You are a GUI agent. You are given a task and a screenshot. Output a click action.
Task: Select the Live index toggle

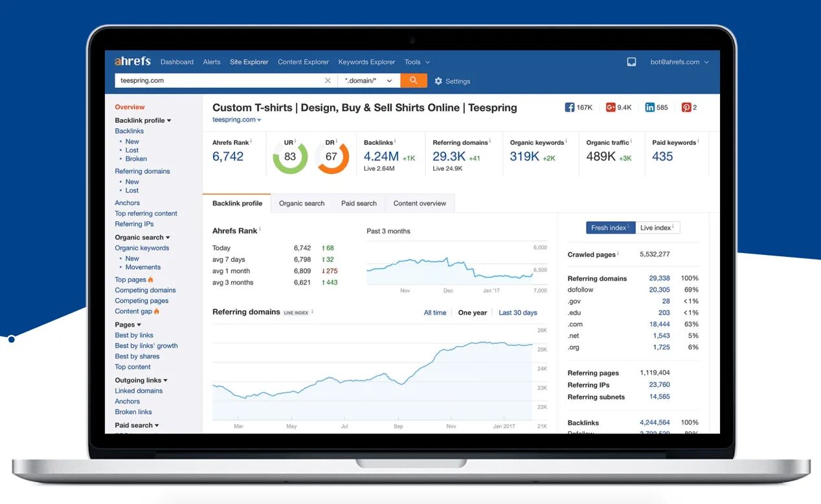[x=657, y=228]
